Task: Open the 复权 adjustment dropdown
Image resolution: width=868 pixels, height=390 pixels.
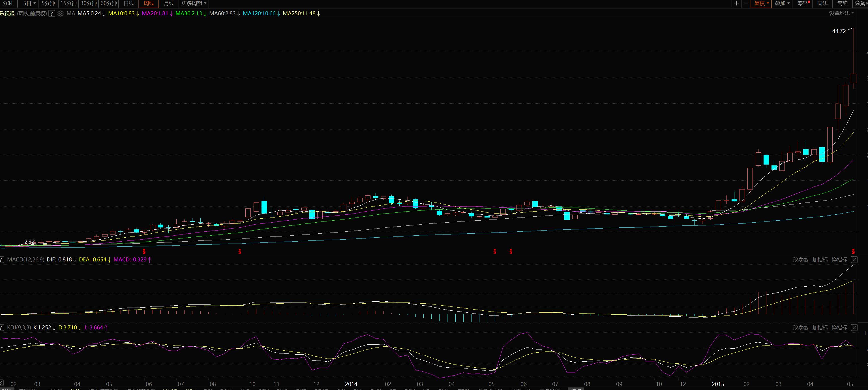Action: tap(761, 3)
